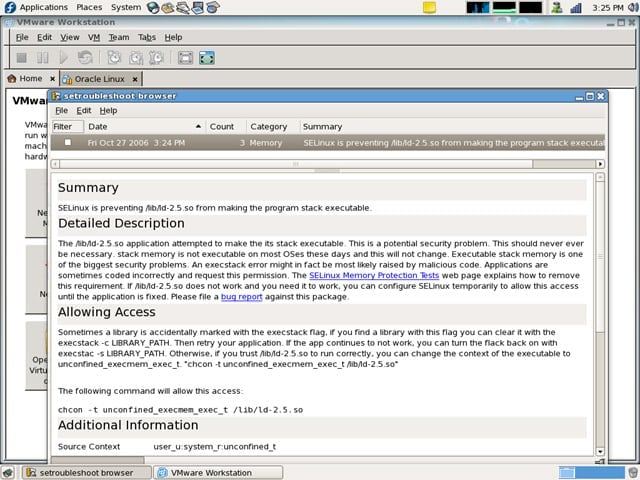The image size is (640, 480).
Task: Click the third system monitor graph applet
Action: [531, 7]
